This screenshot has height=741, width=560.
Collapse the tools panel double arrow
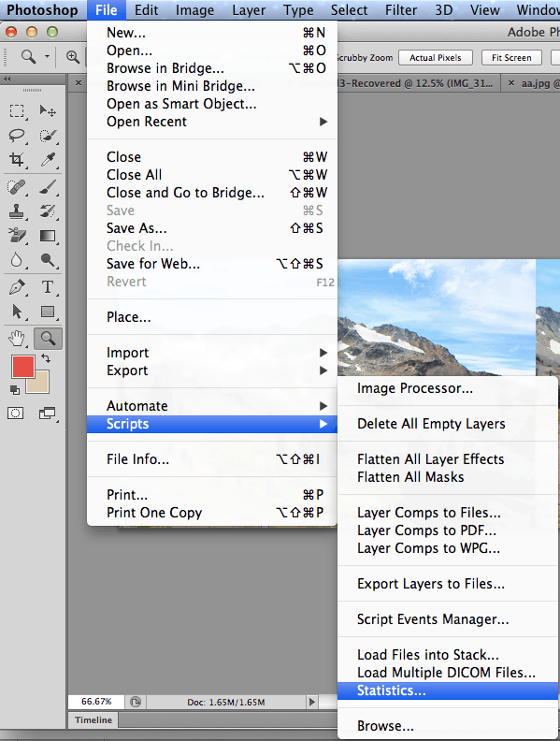coord(7,80)
